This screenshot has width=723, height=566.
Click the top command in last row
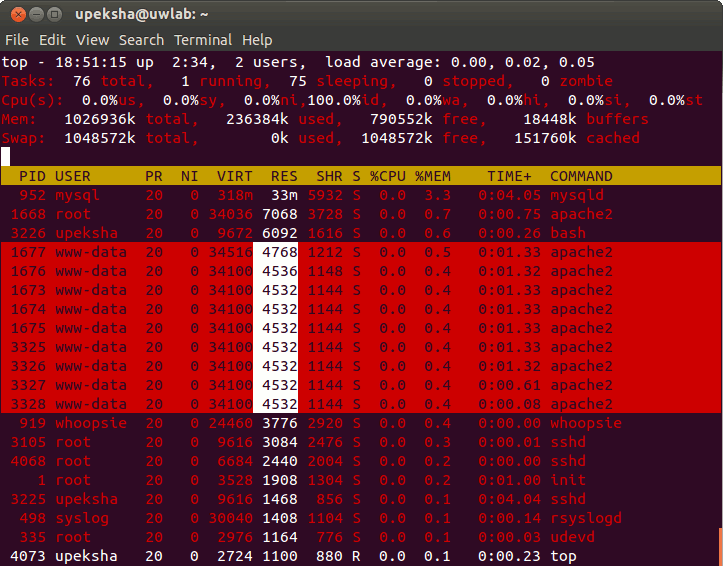coord(563,556)
